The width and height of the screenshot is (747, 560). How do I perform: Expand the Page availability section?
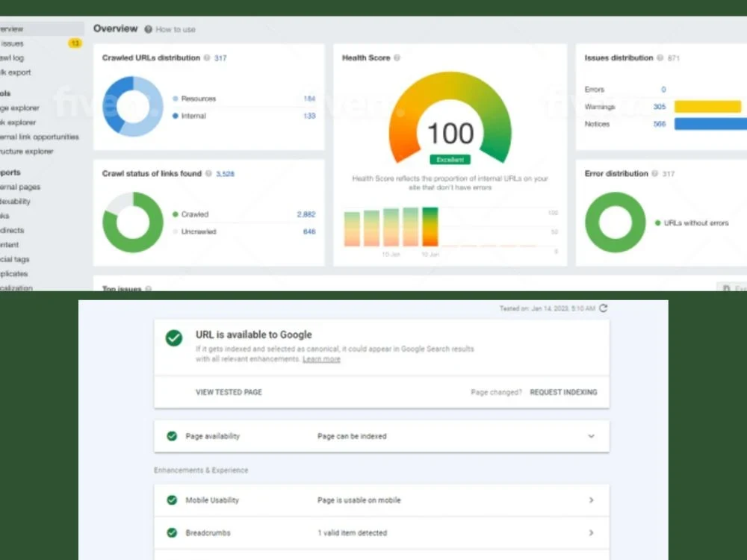point(592,436)
